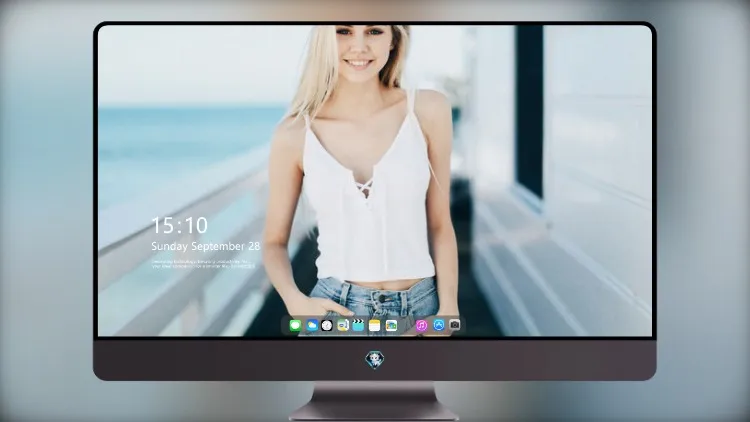Open the Maps app icon in dock
This screenshot has width=750, height=422.
click(343, 325)
